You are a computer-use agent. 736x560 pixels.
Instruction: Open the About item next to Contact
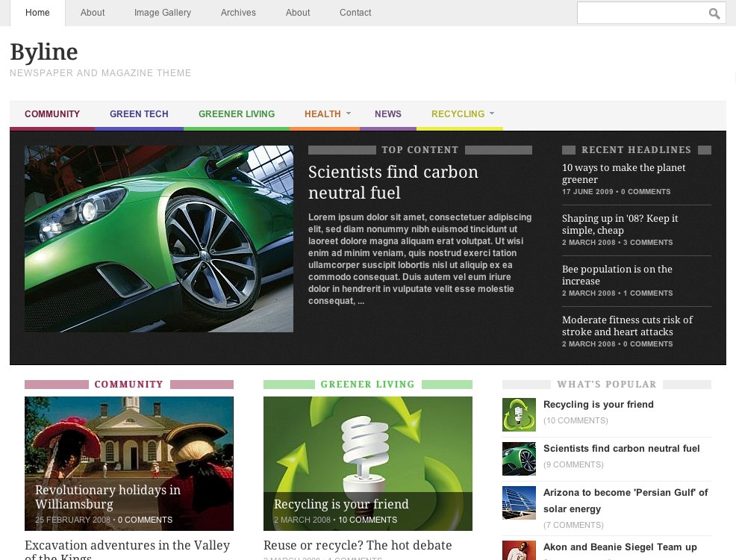click(x=298, y=13)
